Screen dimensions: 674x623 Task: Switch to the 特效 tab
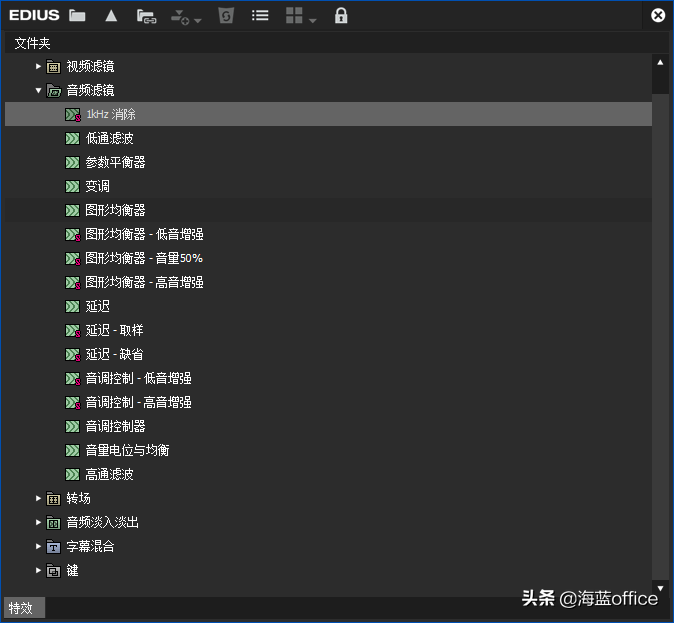[x=22, y=608]
